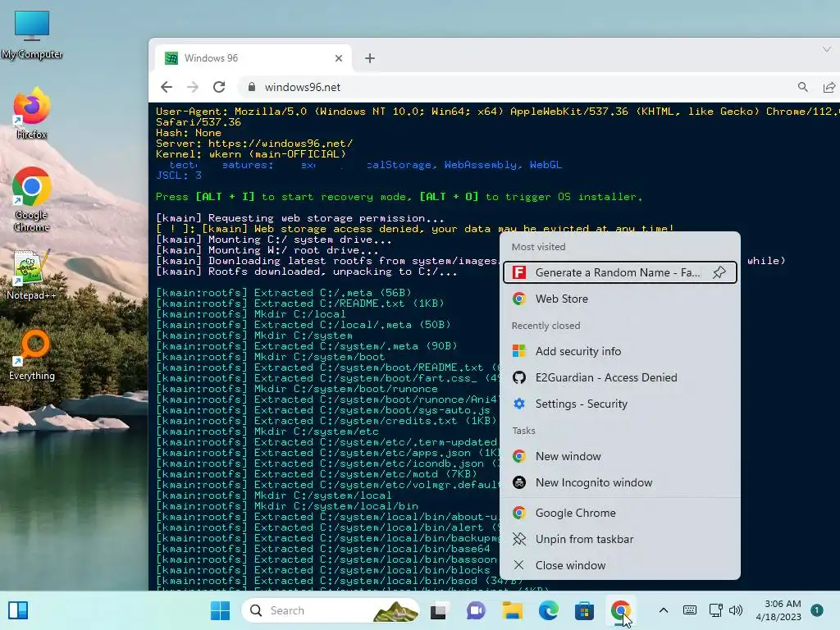Image resolution: width=840 pixels, height=630 pixels.
Task: Click the taskbar Search box
Action: click(x=331, y=610)
